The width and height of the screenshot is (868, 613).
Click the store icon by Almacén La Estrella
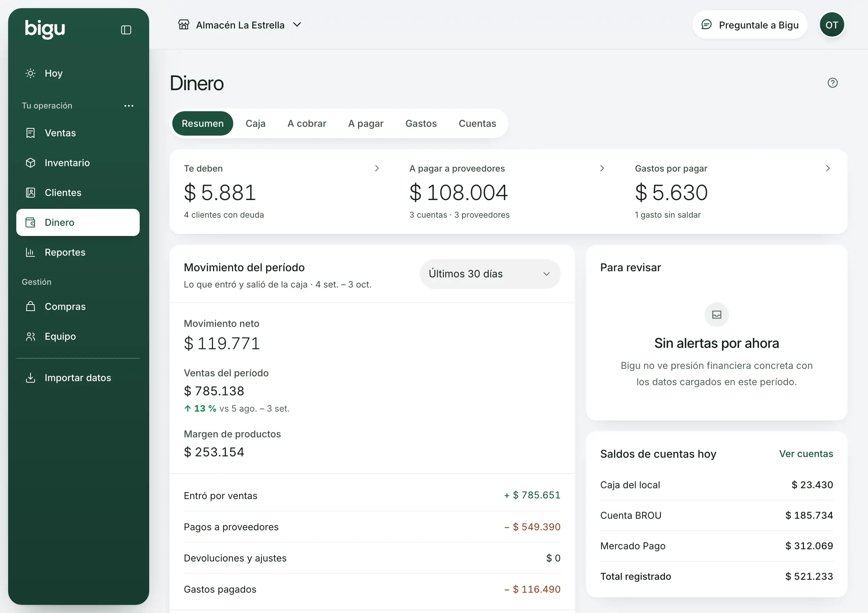tap(184, 25)
